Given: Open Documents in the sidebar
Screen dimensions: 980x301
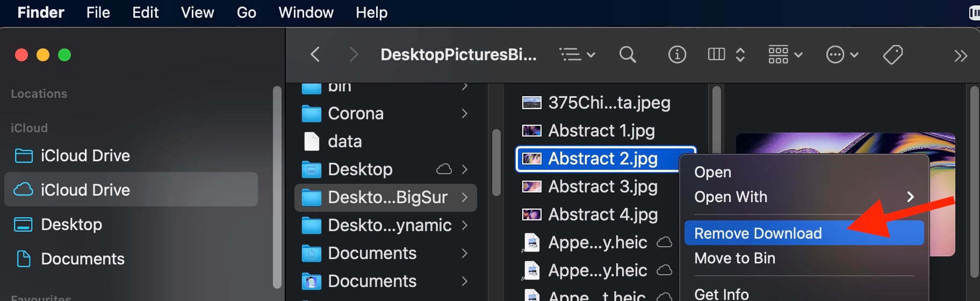Looking at the screenshot, I should [x=83, y=259].
